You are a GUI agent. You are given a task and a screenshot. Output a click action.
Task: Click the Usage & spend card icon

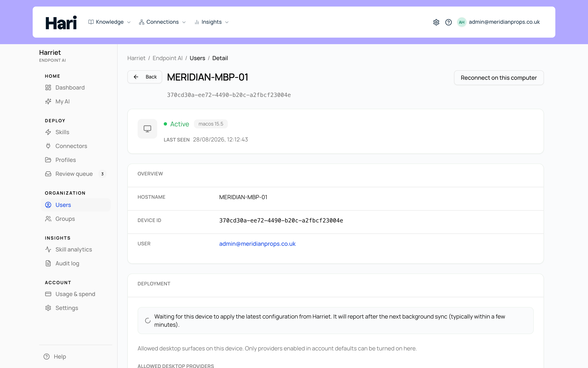click(48, 294)
